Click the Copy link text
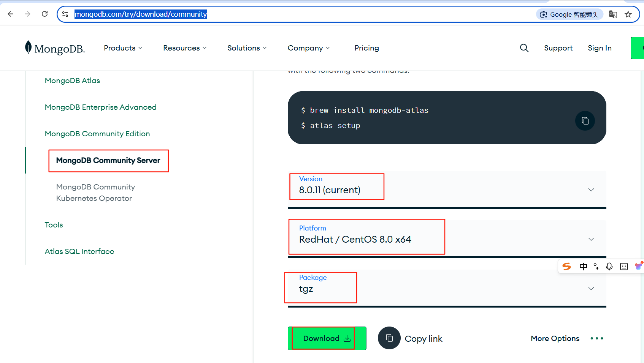Viewport: 644px width, 363px height. click(x=424, y=339)
